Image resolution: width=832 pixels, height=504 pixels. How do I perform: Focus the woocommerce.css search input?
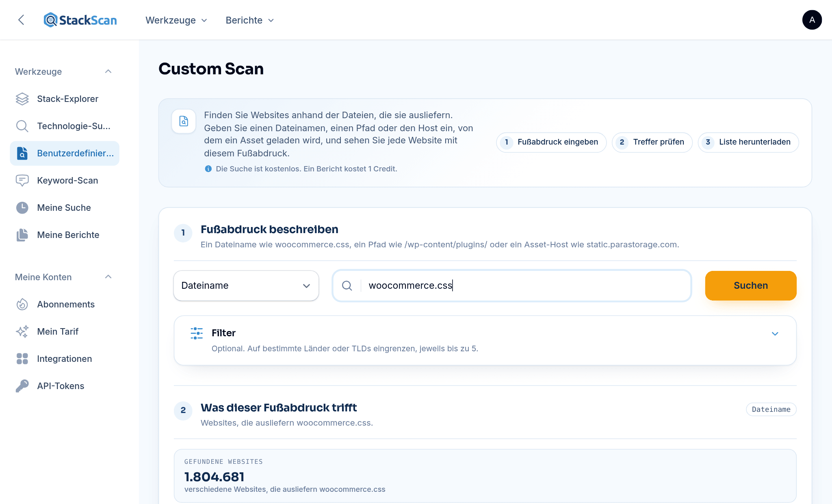(x=512, y=286)
